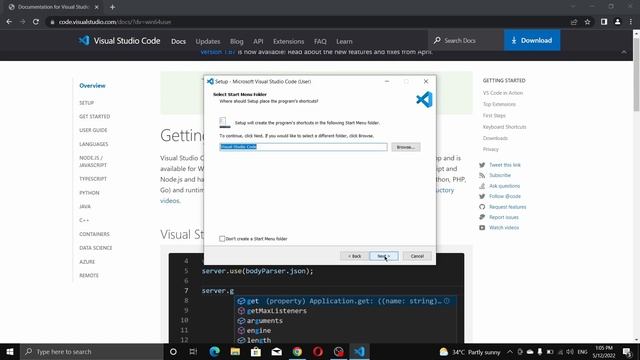Open Task View from taskbar
This screenshot has height=360, width=640.
click(x=193, y=351)
